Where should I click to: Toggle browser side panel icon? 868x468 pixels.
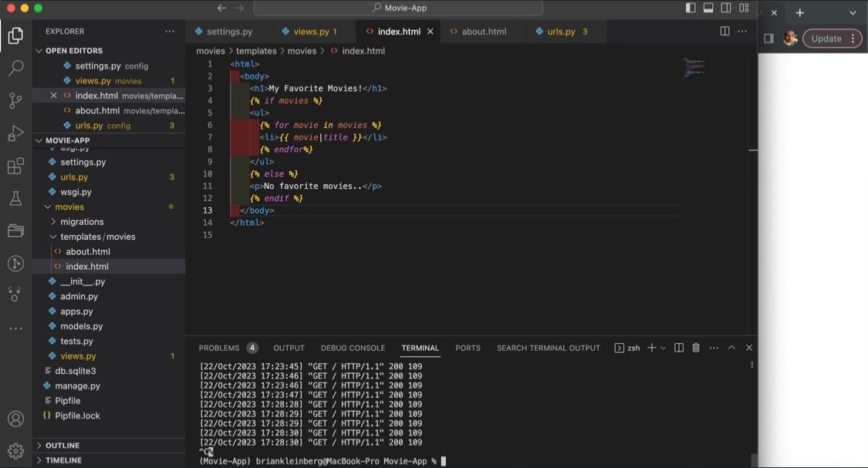pos(768,39)
